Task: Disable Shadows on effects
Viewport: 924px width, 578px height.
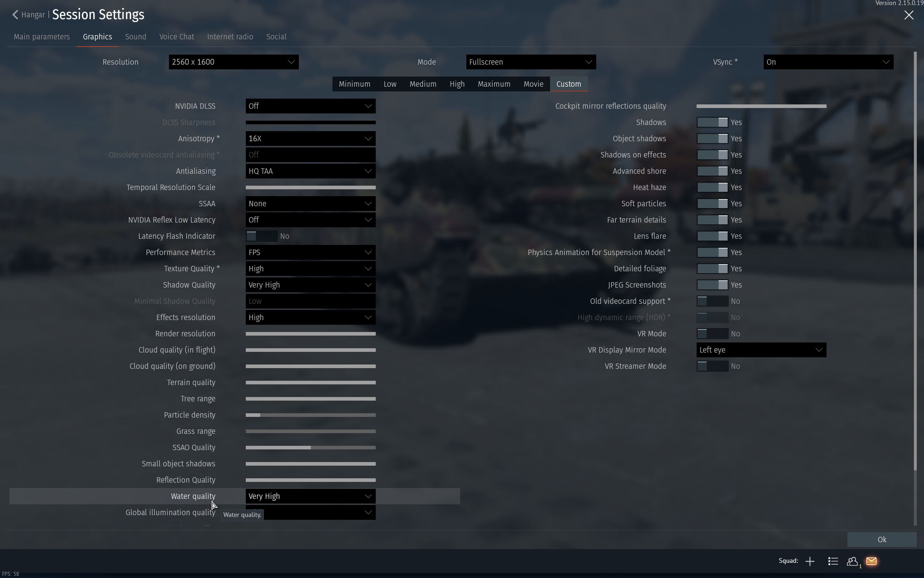Action: pos(712,155)
